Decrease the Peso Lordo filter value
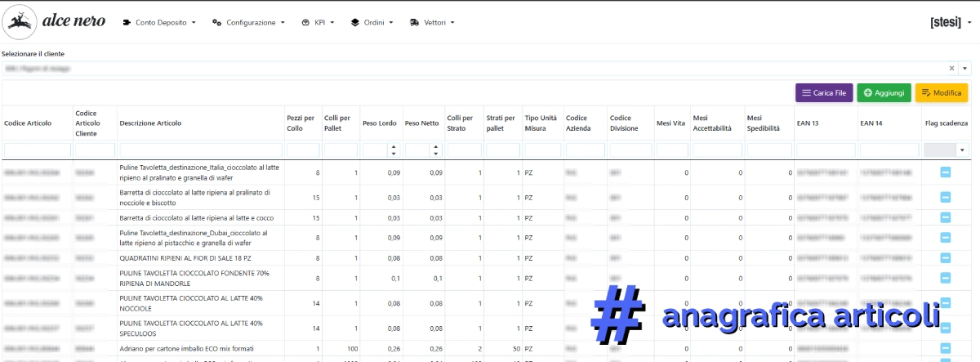This screenshot has height=362, width=980. 394,154
